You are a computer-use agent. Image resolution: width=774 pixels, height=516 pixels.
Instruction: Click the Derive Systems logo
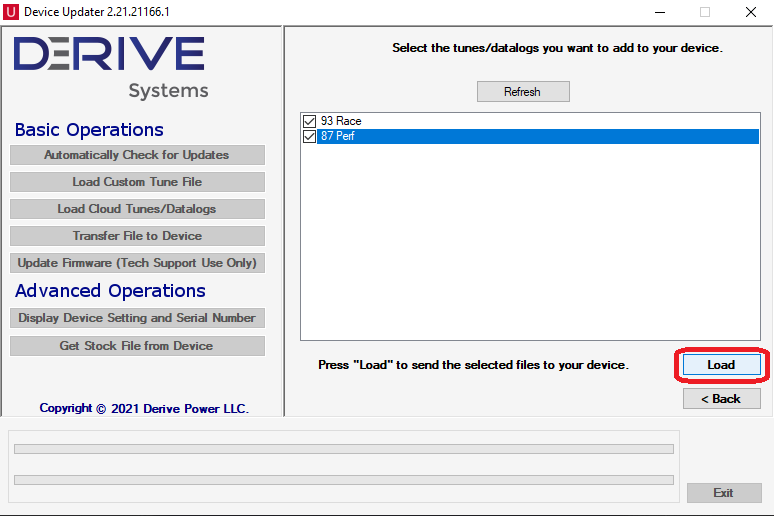(x=111, y=69)
